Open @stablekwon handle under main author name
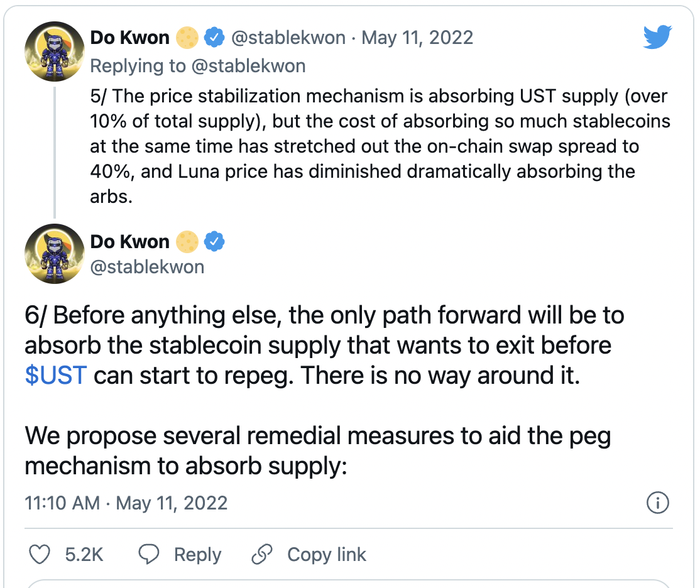 [147, 267]
